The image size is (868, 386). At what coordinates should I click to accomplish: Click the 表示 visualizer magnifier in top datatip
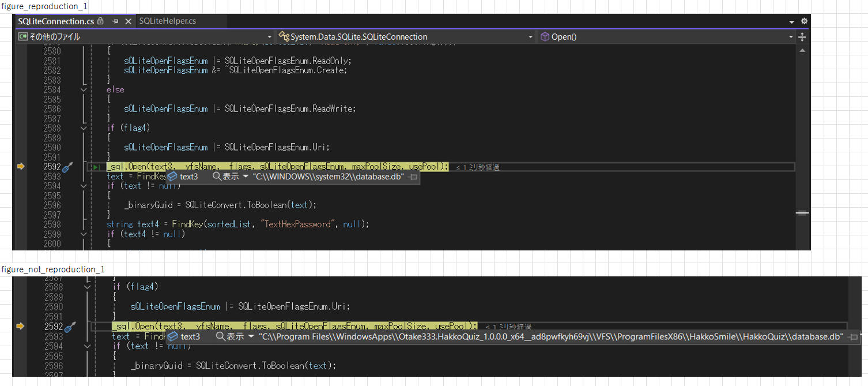coord(217,177)
